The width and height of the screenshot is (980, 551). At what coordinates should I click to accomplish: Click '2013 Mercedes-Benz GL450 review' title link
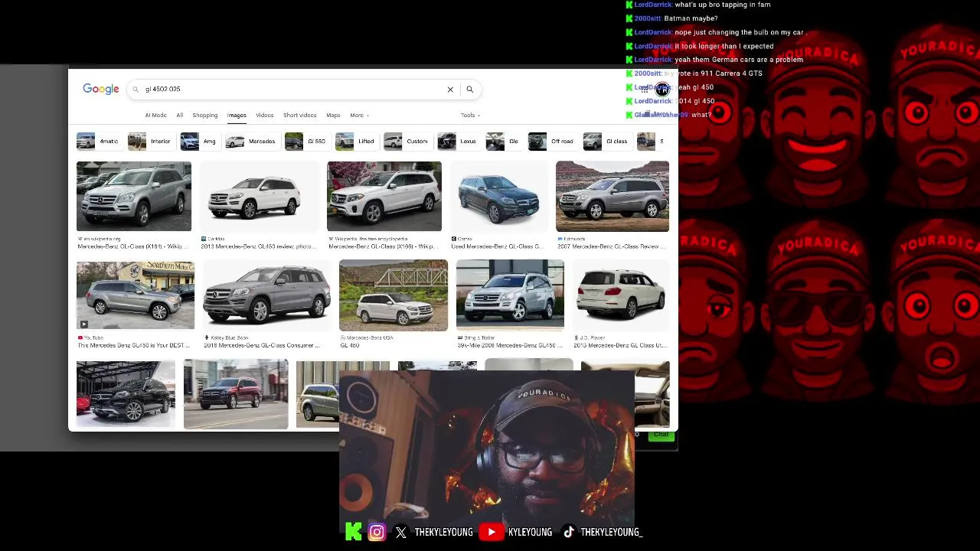pyautogui.click(x=258, y=247)
